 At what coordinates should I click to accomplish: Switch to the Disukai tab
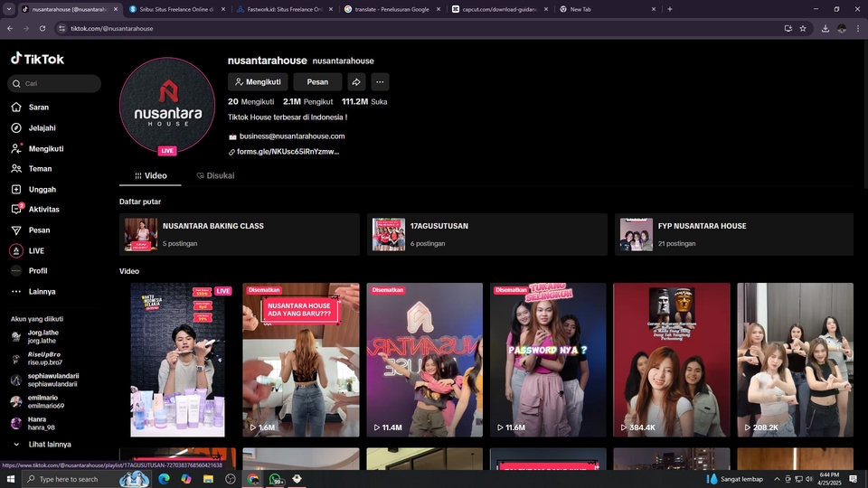(215, 175)
